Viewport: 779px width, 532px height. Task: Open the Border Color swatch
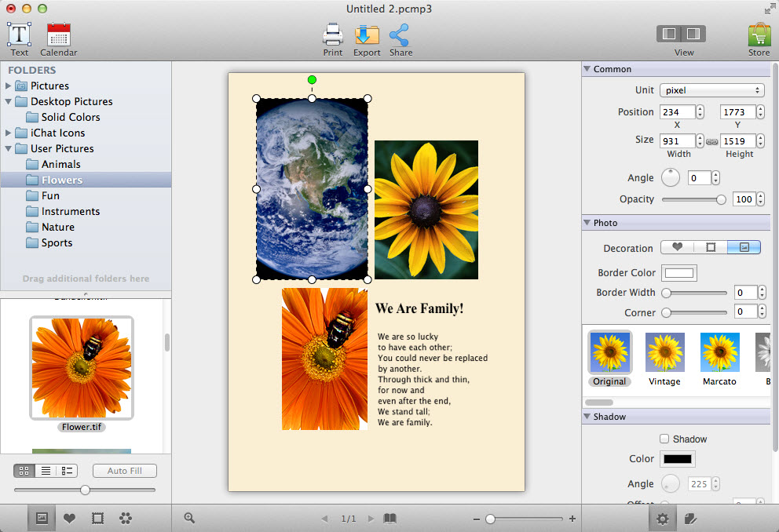pos(679,273)
